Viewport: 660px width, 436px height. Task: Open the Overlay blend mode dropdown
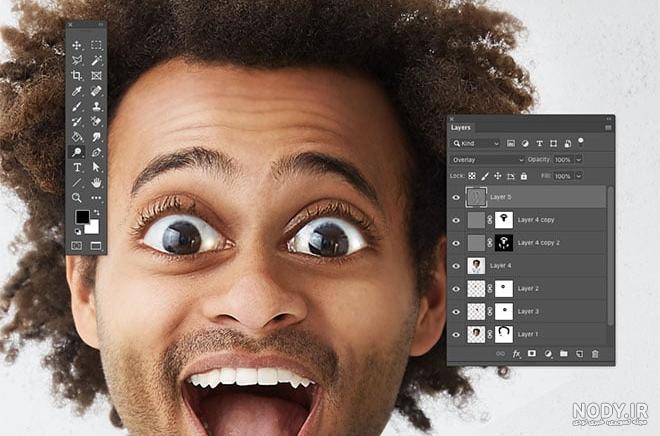[x=487, y=160]
